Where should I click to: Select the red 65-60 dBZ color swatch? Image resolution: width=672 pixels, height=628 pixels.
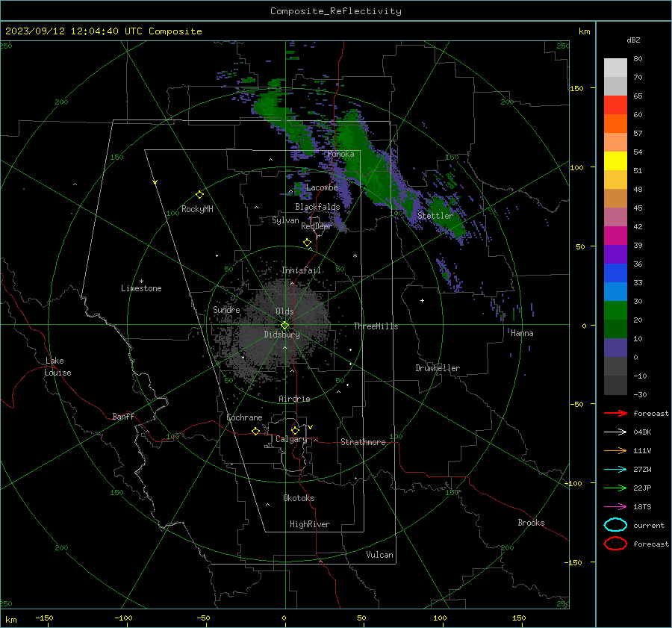point(615,105)
